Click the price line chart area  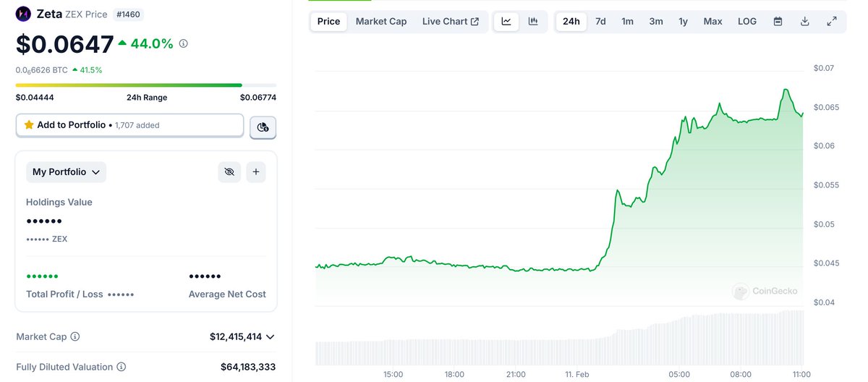pyautogui.click(x=560, y=195)
